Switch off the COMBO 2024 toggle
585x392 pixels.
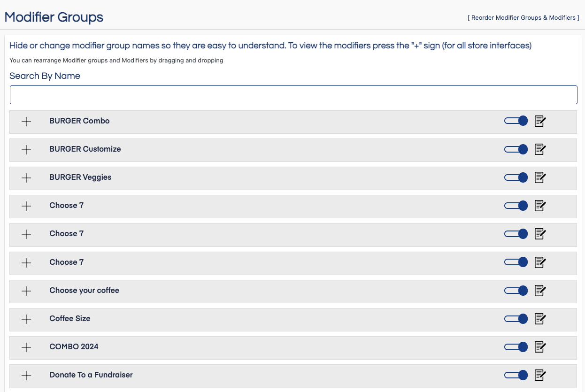click(516, 347)
